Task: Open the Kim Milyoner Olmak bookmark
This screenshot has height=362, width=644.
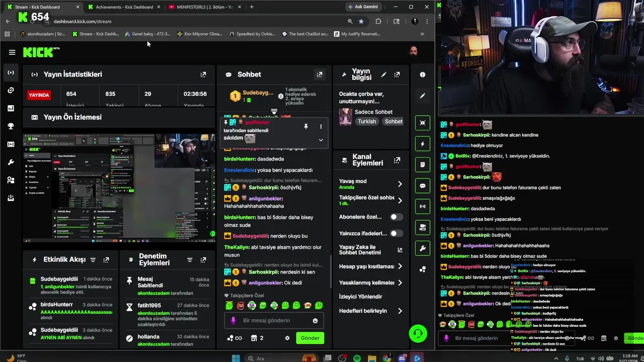Action: point(199,34)
